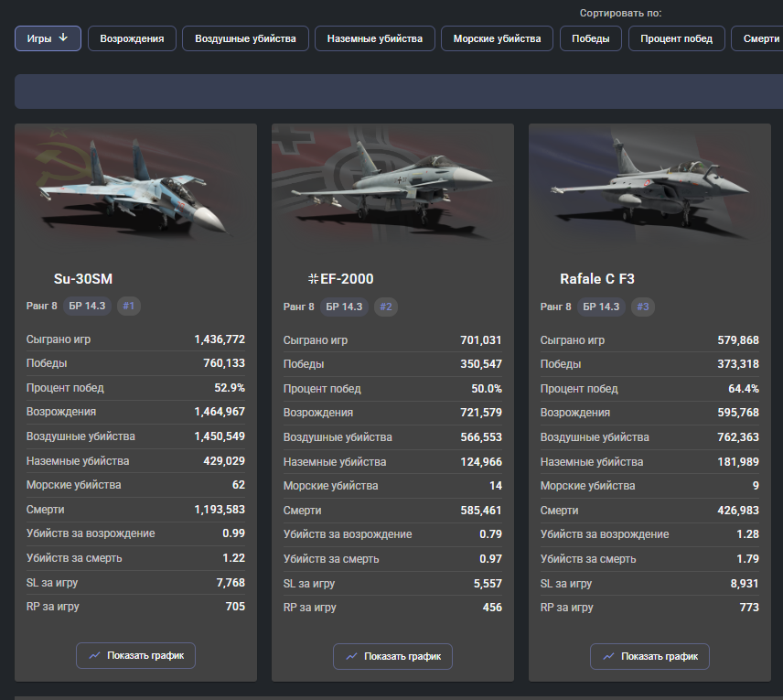Viewport: 783px width, 700px height.
Task: Sort by Процент побед
Action: pyautogui.click(x=676, y=38)
